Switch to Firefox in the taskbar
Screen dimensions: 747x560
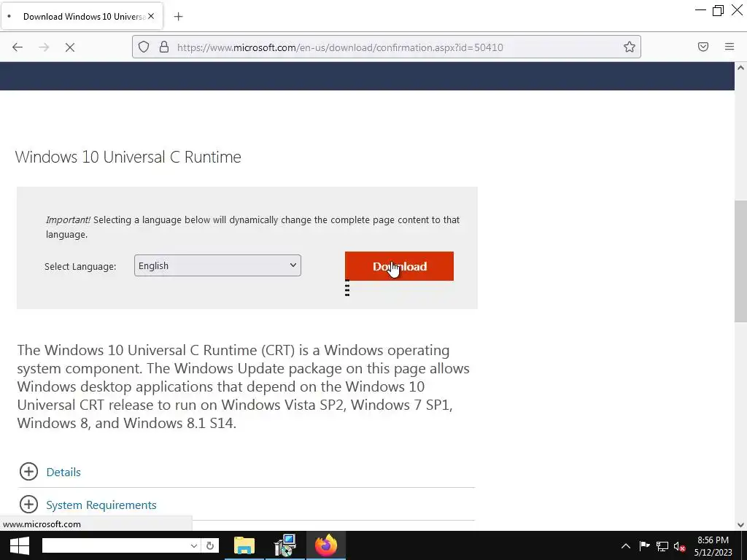coord(326,545)
